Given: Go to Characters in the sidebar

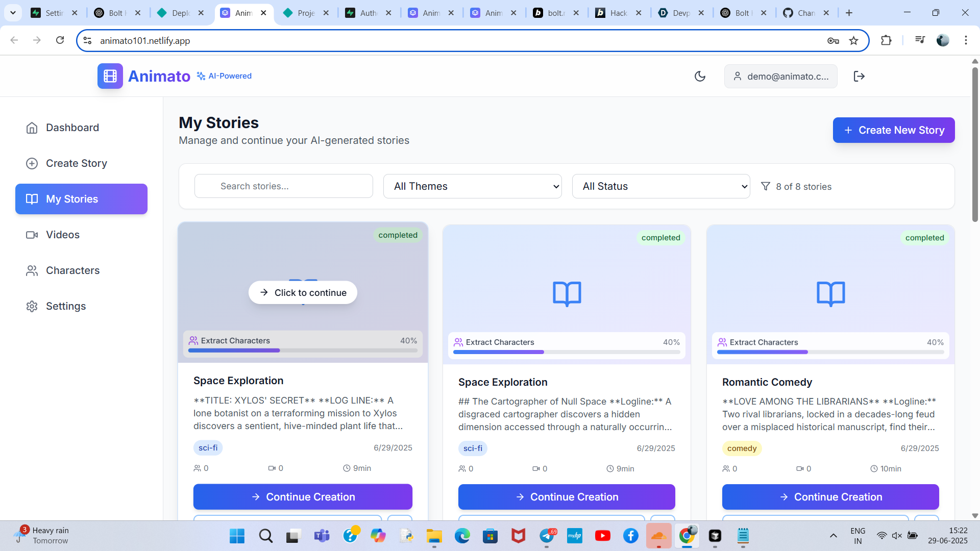Looking at the screenshot, I should [72, 270].
